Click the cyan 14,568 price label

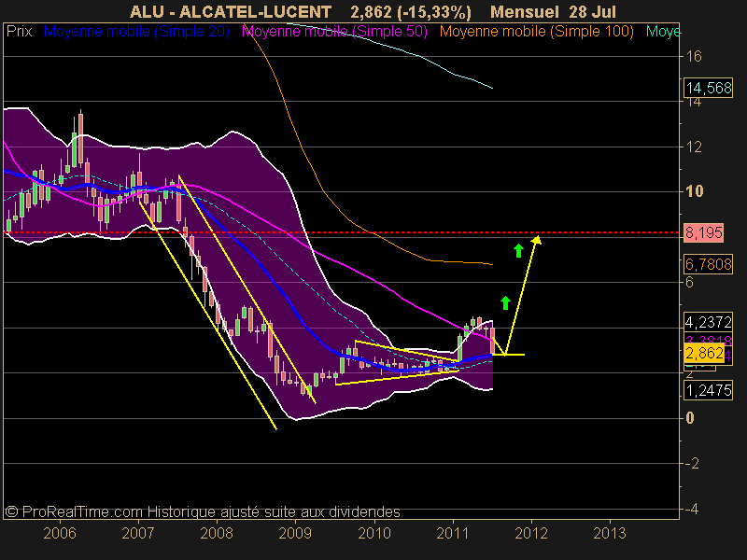[x=709, y=88]
